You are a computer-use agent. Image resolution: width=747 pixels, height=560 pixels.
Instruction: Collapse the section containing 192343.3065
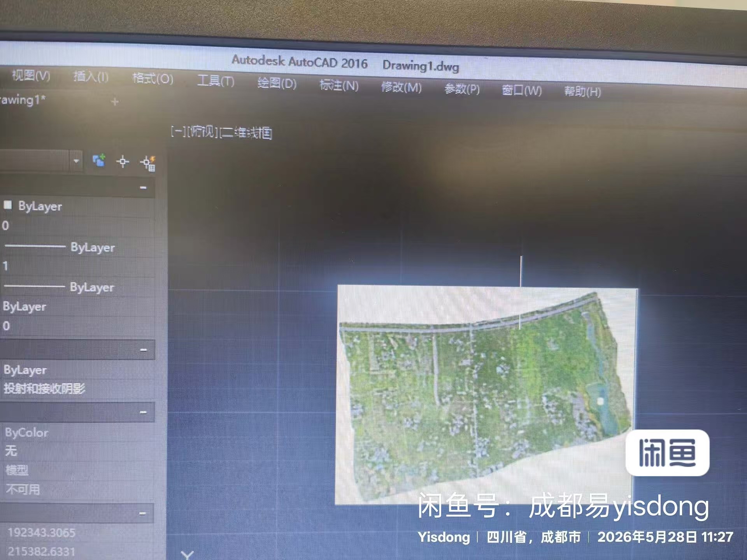[142, 513]
